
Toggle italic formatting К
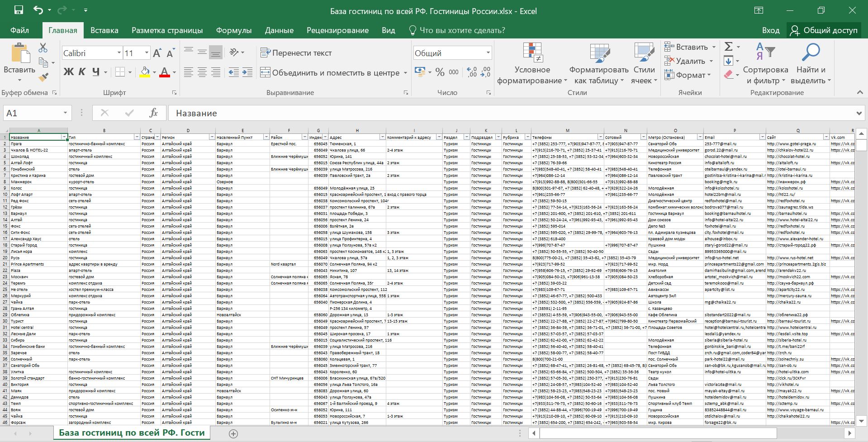pos(82,72)
